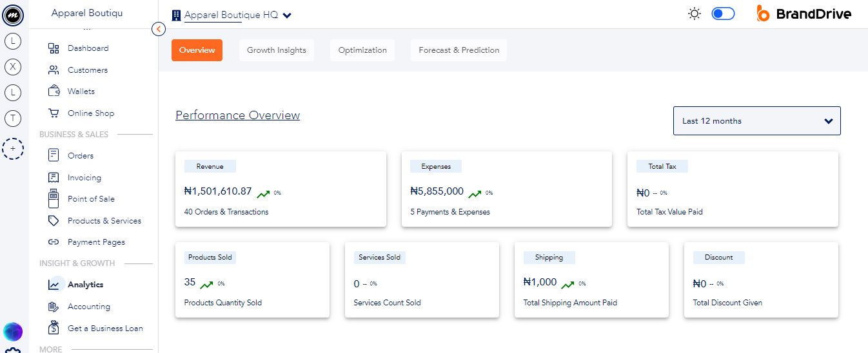The height and width of the screenshot is (353, 868).
Task: Go to Invoicing in the sidebar
Action: 84,178
